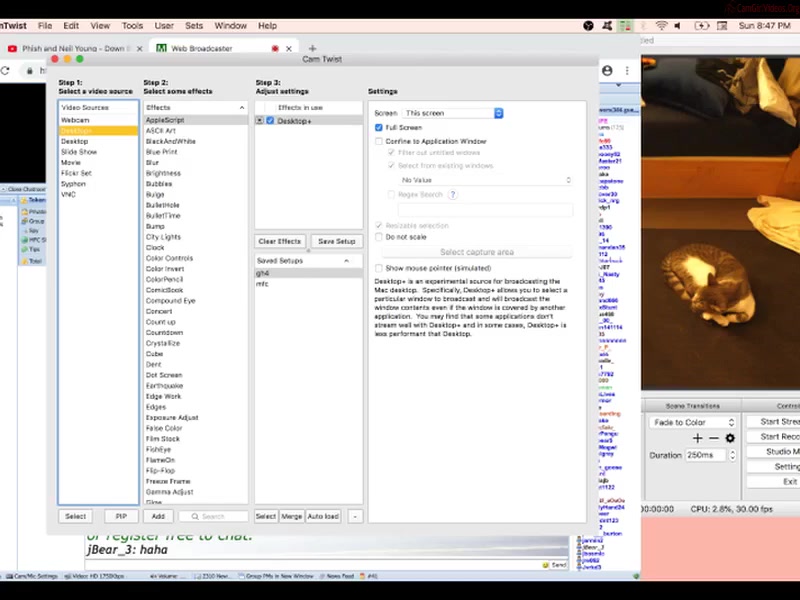Click the minus button beside Auto load
The image size is (800, 600).
tap(355, 516)
